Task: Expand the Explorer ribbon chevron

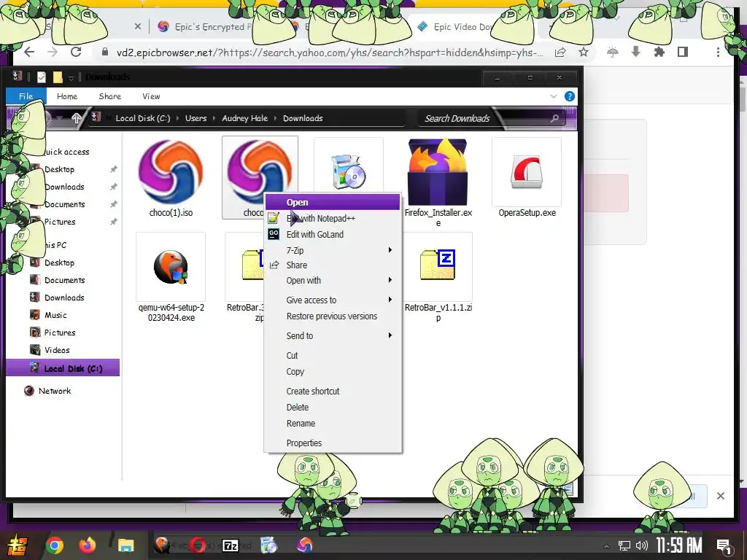Action: click(x=554, y=96)
